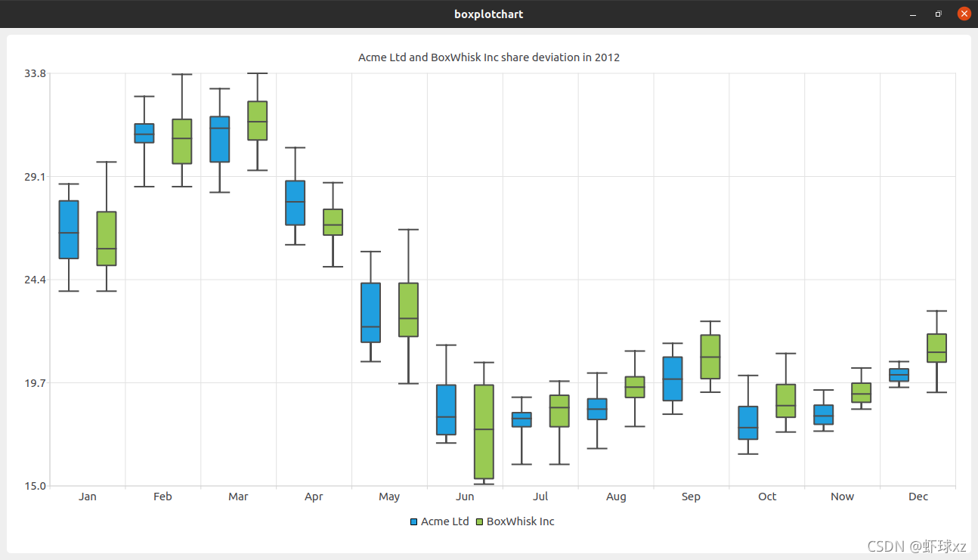The image size is (978, 560).
Task: Click the Nov axis label
Action: click(842, 497)
